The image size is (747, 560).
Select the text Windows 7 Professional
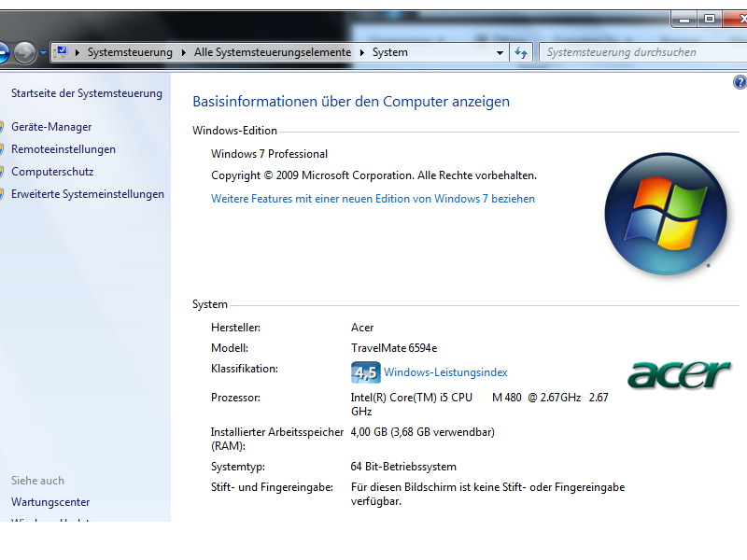269,154
